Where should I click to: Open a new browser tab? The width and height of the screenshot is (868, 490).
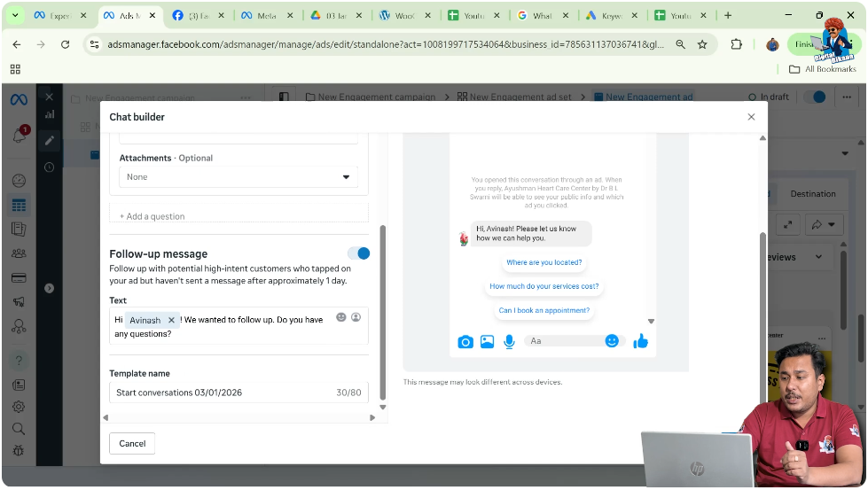728,15
